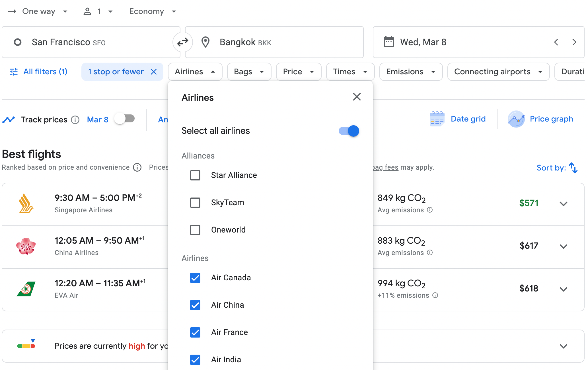The image size is (588, 370).
Task: Remove the 1 stop or fewer filter
Action: point(154,72)
